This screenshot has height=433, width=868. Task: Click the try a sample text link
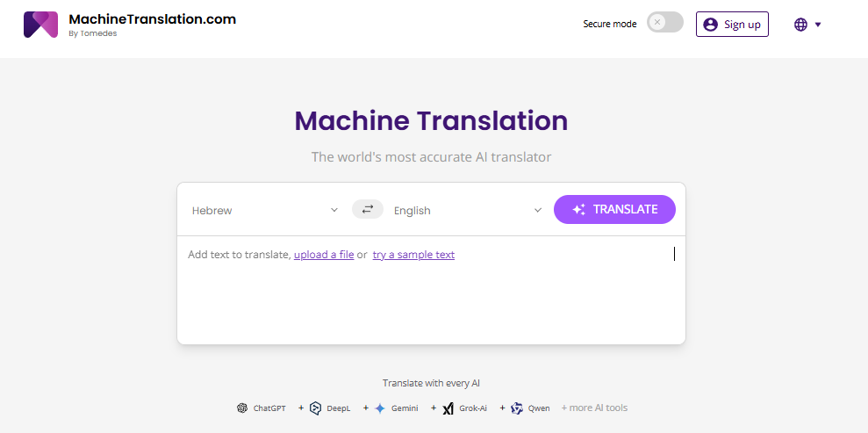coord(413,255)
